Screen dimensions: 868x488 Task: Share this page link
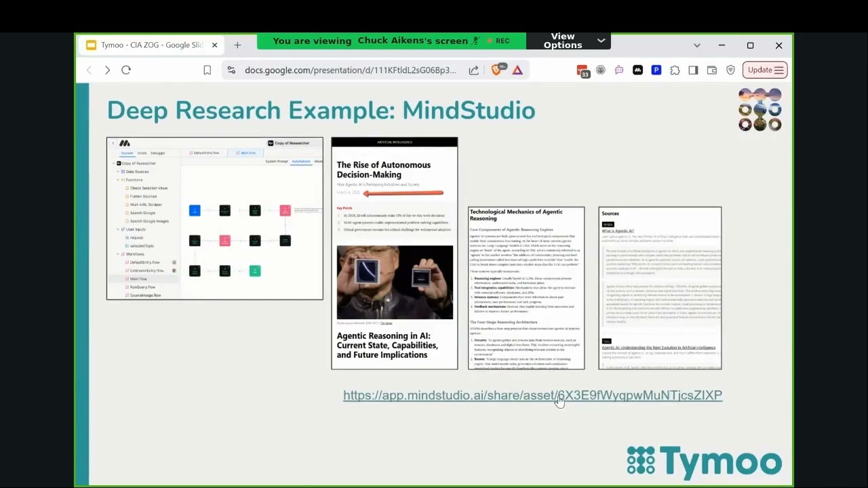coord(474,70)
